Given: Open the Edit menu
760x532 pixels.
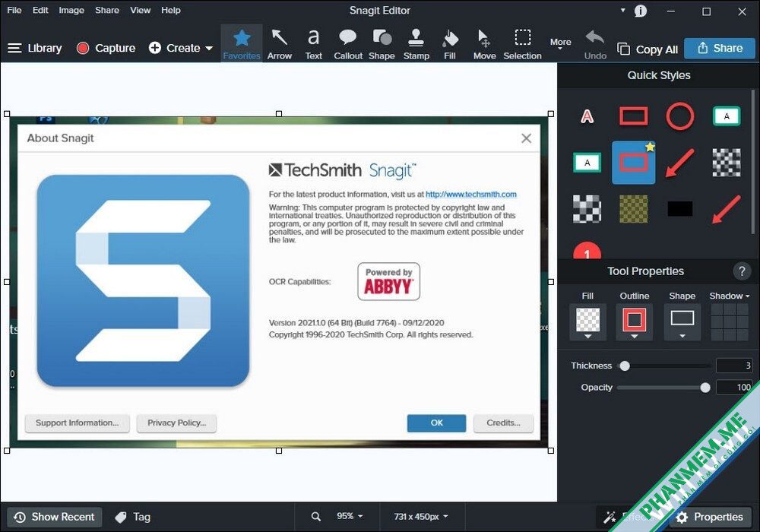Looking at the screenshot, I should pos(40,10).
